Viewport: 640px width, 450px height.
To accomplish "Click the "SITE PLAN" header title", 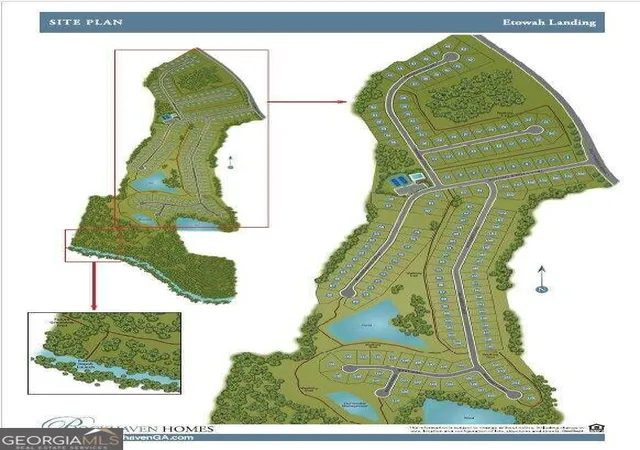I will click(86, 22).
